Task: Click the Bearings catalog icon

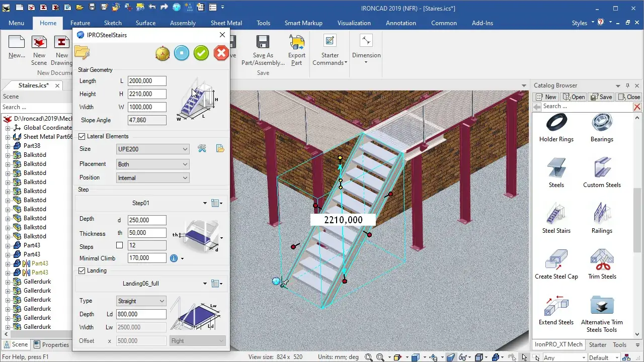Action: click(602, 128)
